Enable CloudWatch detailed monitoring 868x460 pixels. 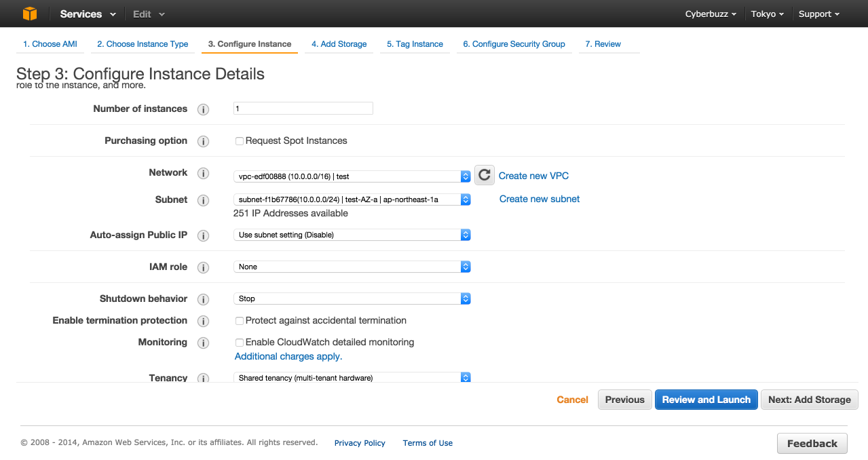(239, 342)
